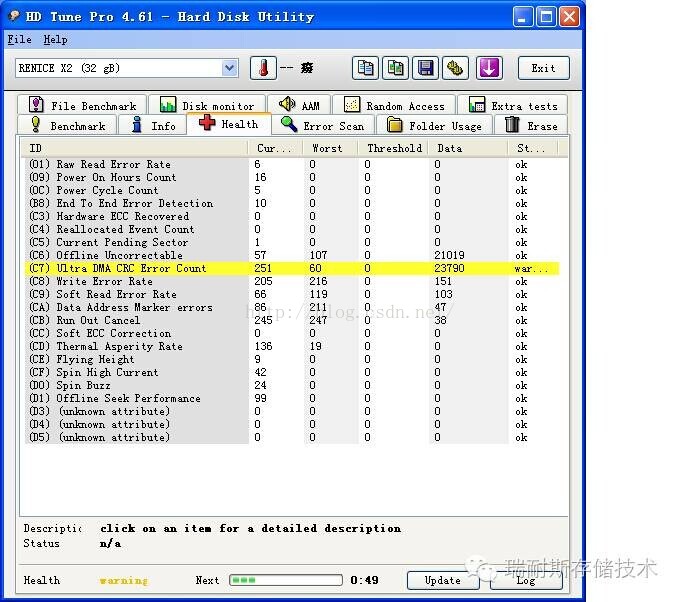Close the HD Tune Pro window
This screenshot has height=602, width=680.
pos(569,17)
